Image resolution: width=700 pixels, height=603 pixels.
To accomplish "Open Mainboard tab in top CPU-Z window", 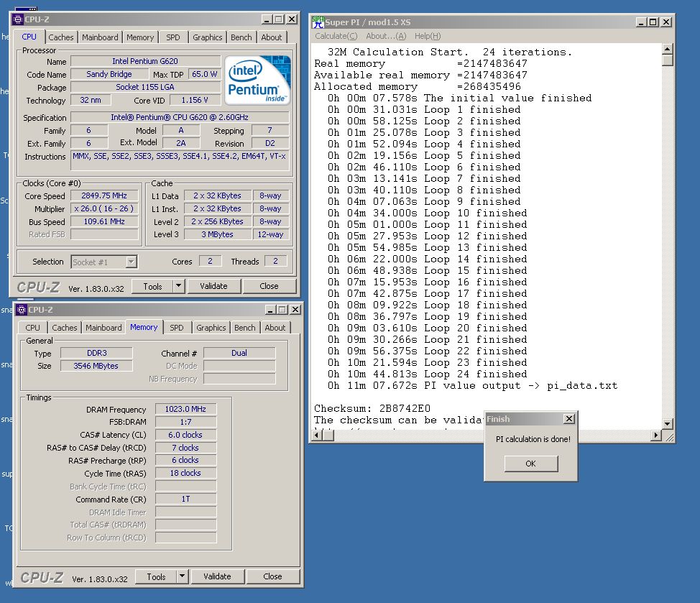I will (100, 37).
